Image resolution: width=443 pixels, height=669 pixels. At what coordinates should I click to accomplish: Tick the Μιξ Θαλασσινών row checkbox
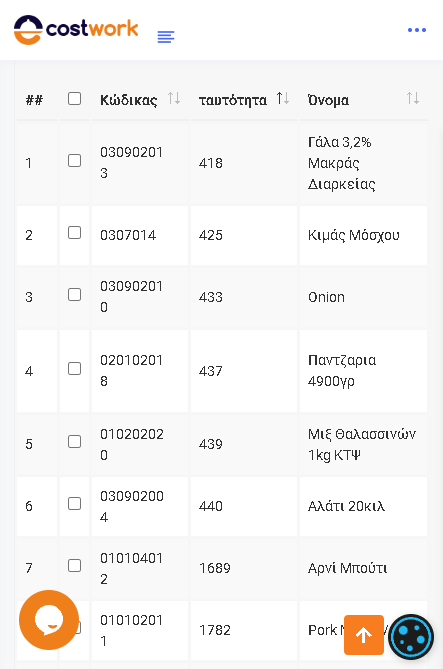click(74, 442)
